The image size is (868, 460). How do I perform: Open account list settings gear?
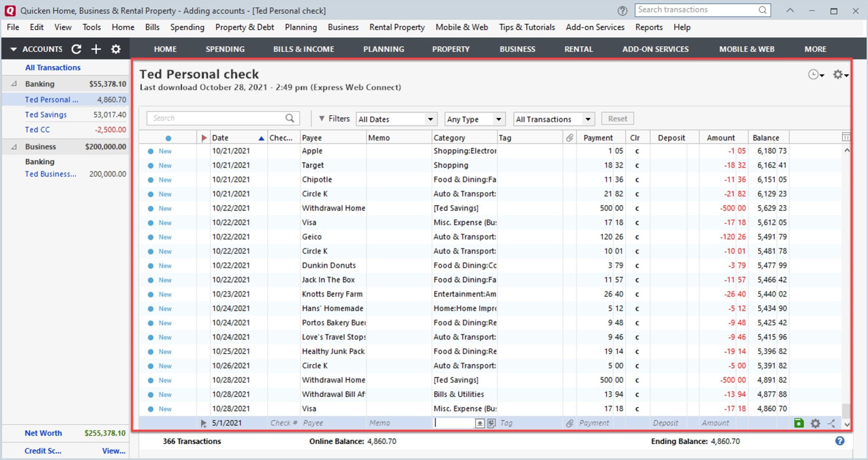pos(116,49)
